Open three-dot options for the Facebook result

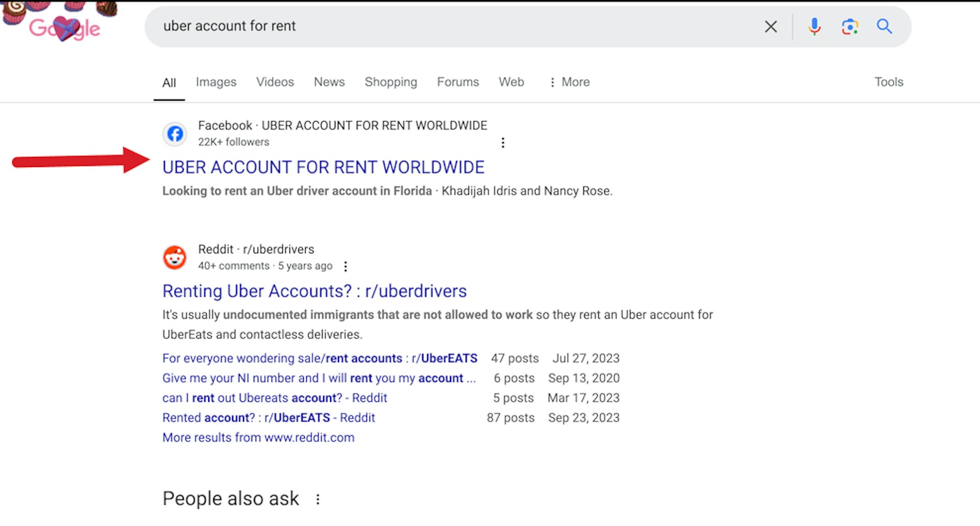tap(503, 142)
